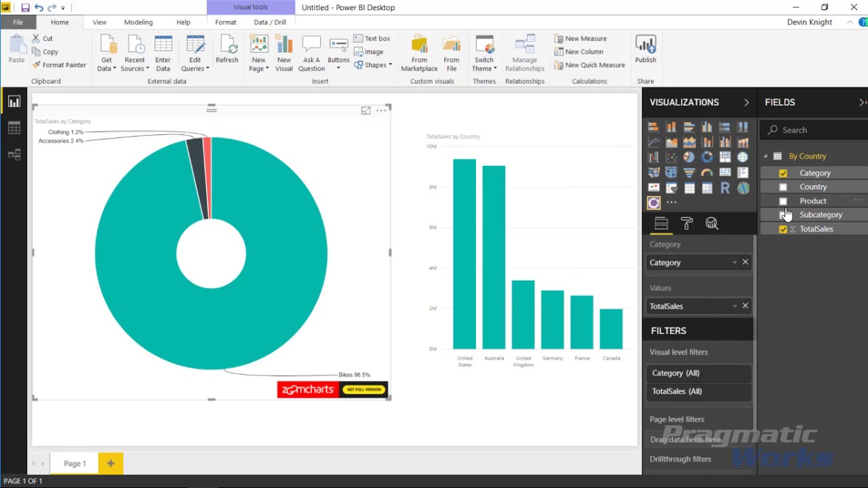
Task: Open the Fields well tab
Action: (x=661, y=224)
